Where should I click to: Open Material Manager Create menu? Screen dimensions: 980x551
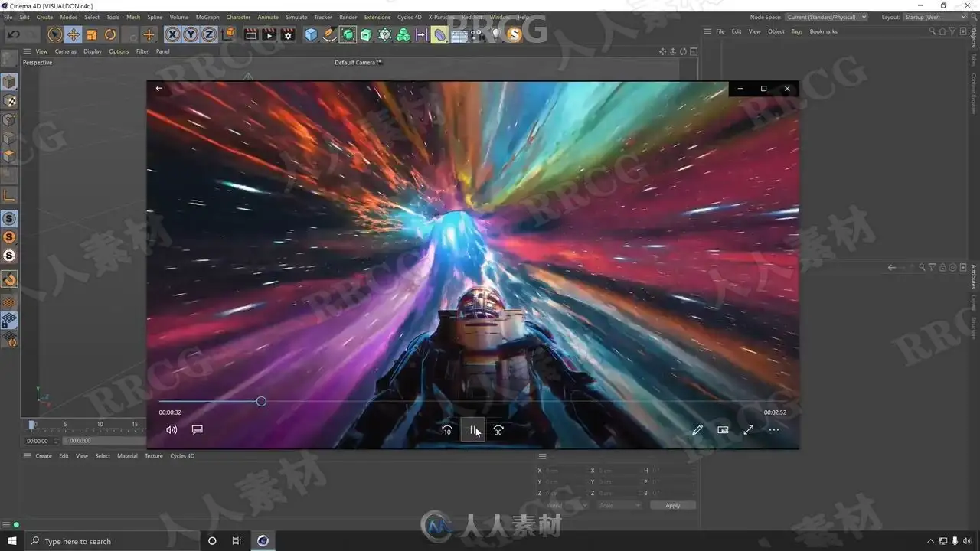44,456
